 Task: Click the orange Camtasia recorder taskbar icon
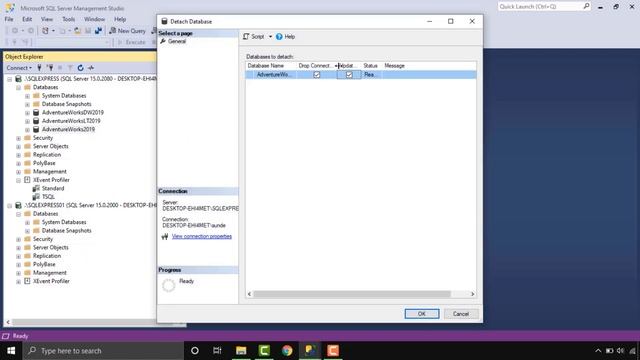point(333,350)
